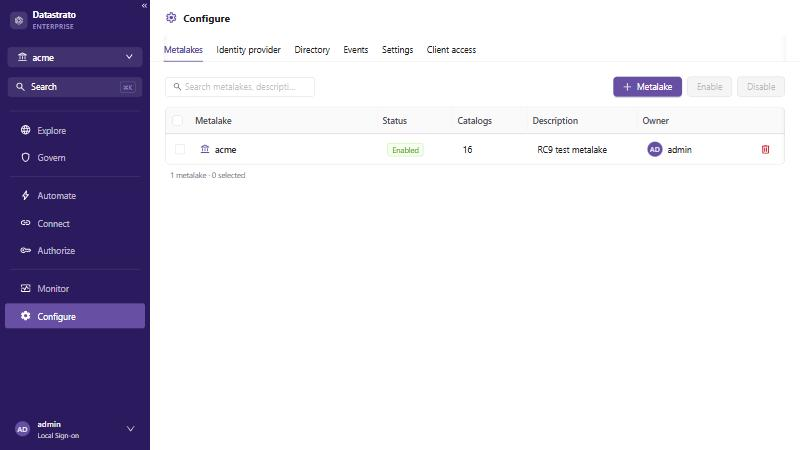Click the Datastrato logo icon
800x450 pixels.
pos(19,20)
